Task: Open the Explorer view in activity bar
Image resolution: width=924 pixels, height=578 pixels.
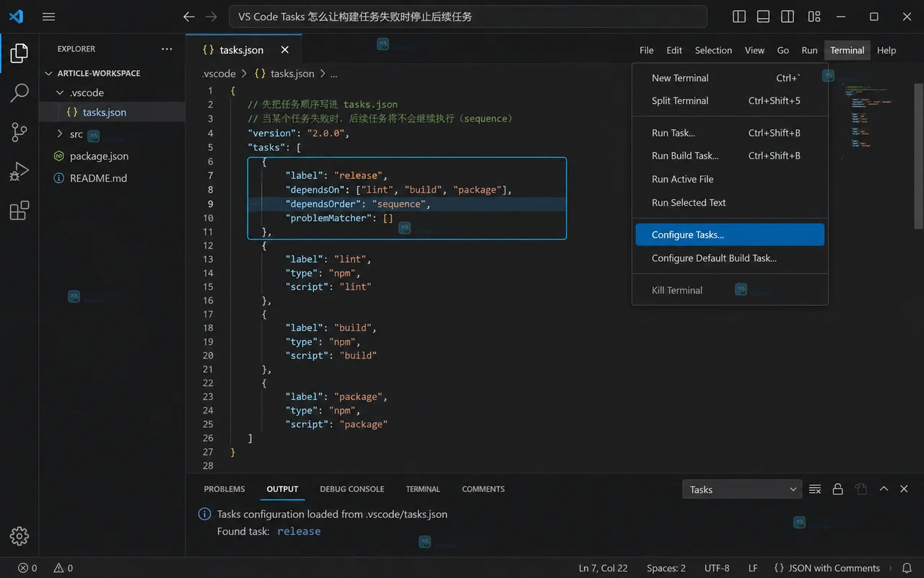Action: 19,53
